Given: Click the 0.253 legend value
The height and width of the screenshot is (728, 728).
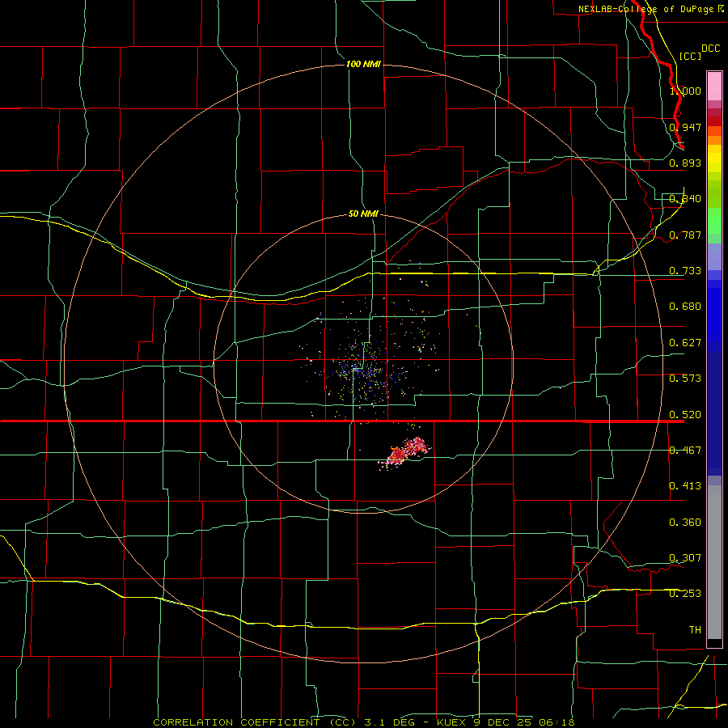Looking at the screenshot, I should point(685,594).
